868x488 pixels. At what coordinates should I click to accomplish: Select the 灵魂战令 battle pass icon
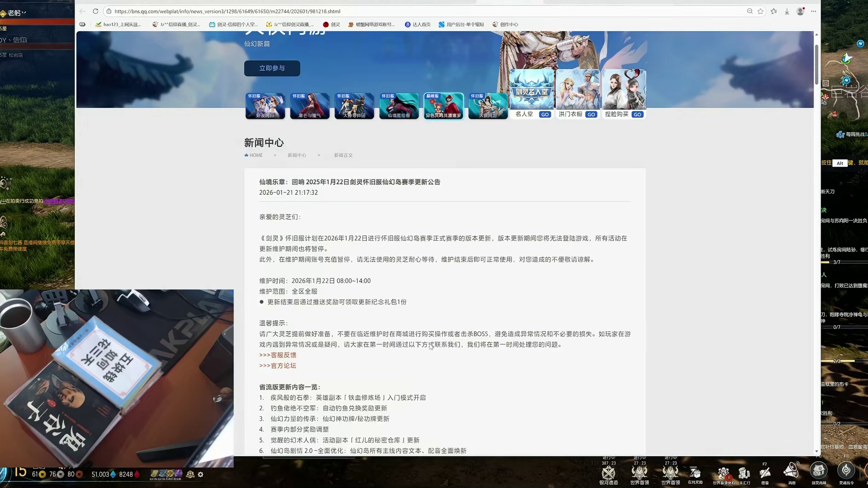tap(846, 471)
